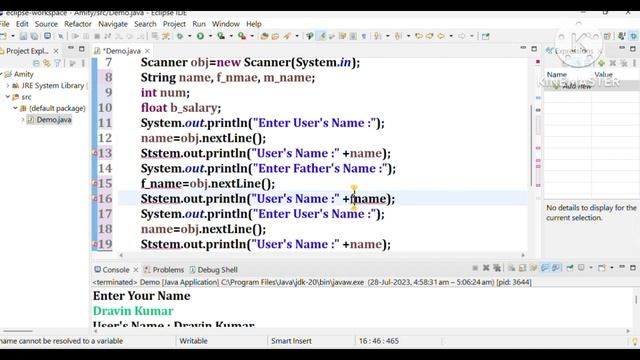Click the Filter icon in Project Explorer

click(58, 63)
